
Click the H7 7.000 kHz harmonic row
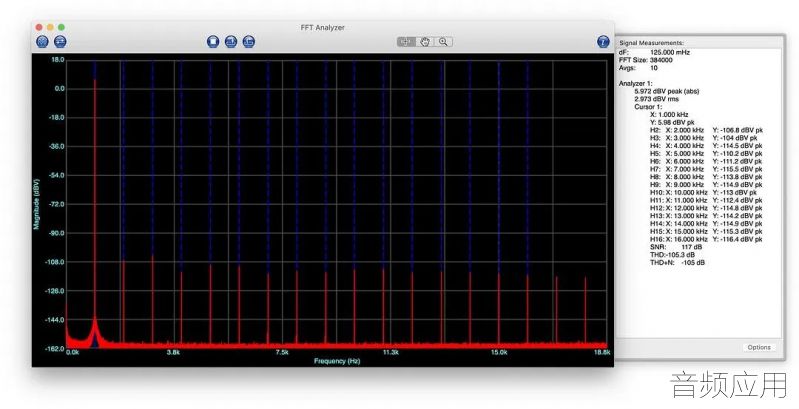pos(706,169)
